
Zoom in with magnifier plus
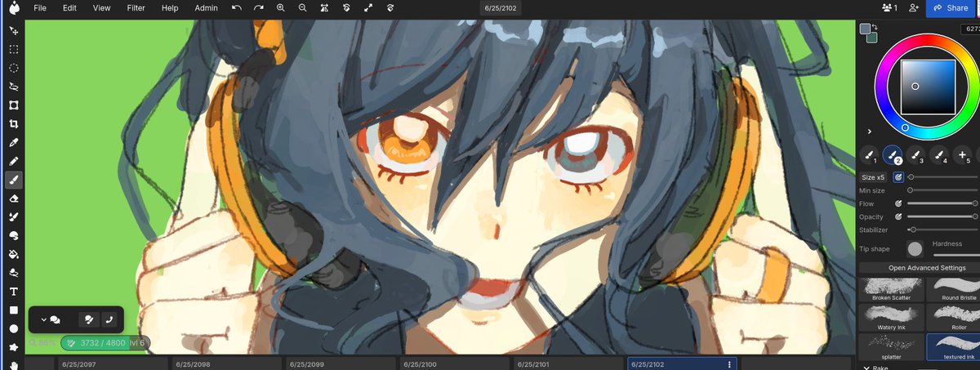click(281, 7)
